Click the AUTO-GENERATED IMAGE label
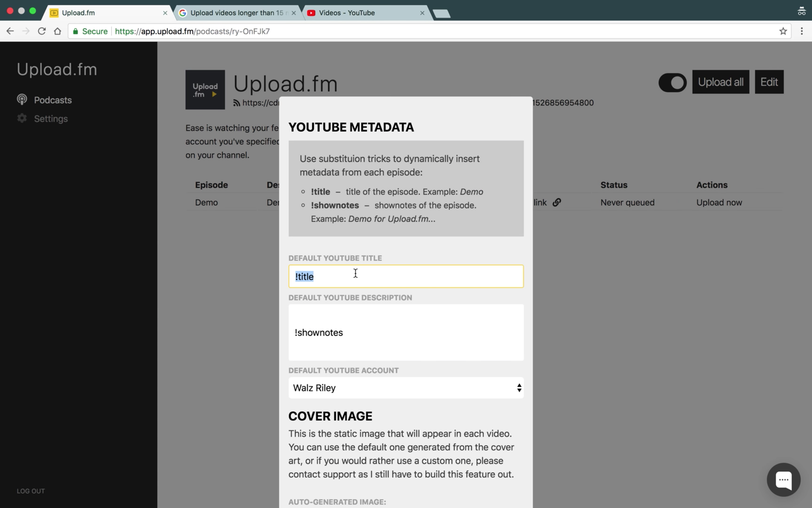The width and height of the screenshot is (812, 508). [337, 502]
